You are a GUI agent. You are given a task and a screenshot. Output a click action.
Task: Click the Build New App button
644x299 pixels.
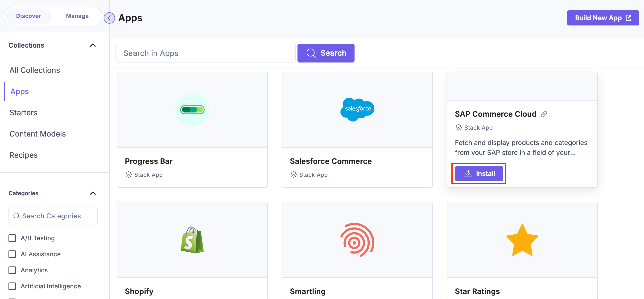point(603,18)
